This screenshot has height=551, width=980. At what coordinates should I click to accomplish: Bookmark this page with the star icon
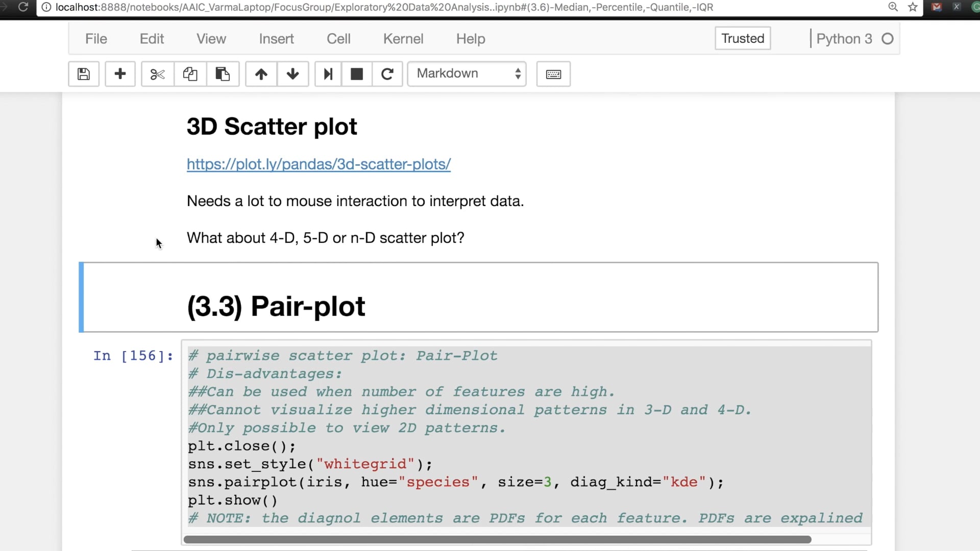coord(913,7)
